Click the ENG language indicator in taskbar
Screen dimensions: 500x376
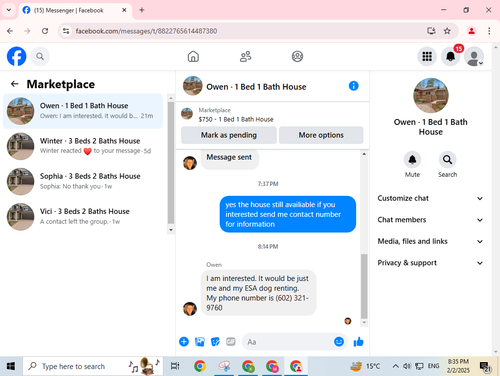pyautogui.click(x=433, y=366)
